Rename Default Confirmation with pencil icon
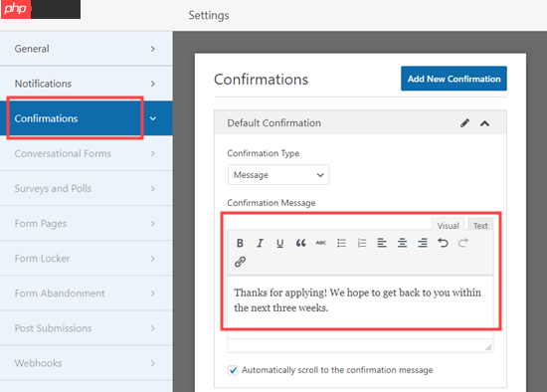This screenshot has height=392, width=547. [x=464, y=122]
